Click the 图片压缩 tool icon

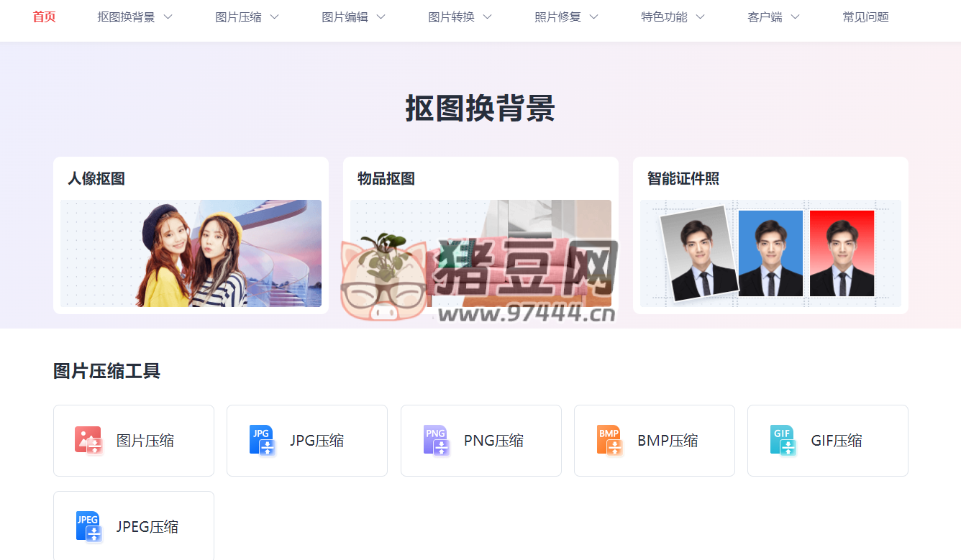pyautogui.click(x=88, y=440)
